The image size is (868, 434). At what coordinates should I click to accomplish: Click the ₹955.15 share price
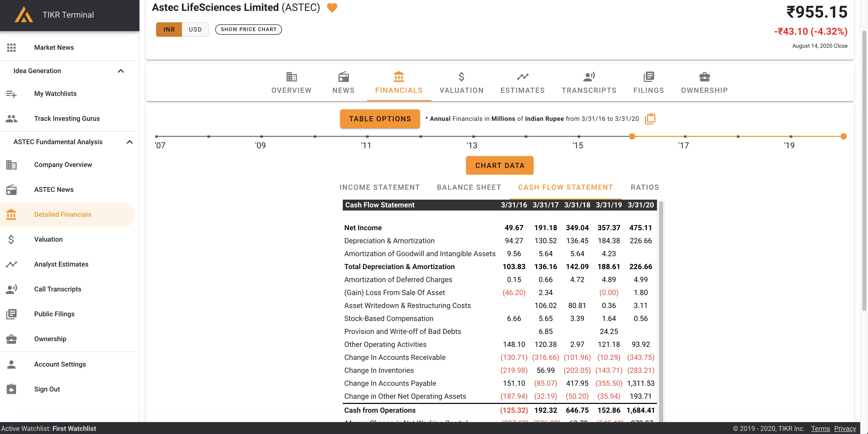point(817,12)
